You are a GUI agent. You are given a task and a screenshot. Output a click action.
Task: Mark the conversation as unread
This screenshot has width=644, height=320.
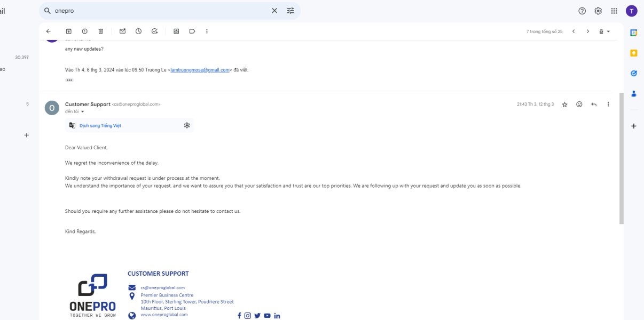pos(122,31)
